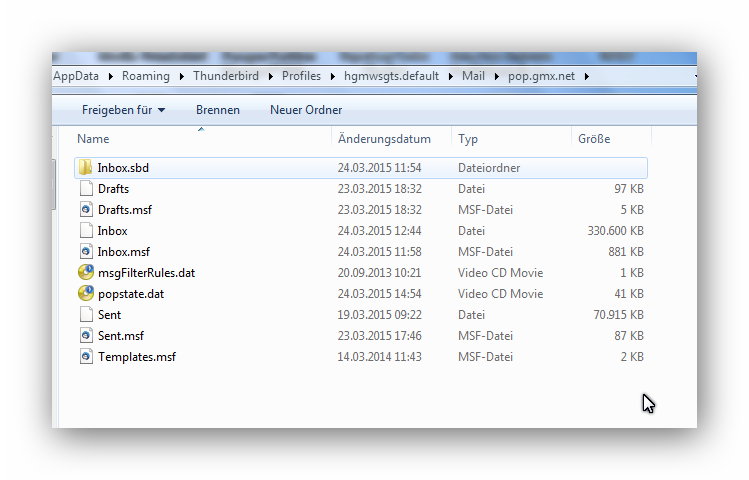Image resolution: width=749 pixels, height=480 pixels.
Task: Navigate to Roaming in the address bar
Action: pos(146,76)
